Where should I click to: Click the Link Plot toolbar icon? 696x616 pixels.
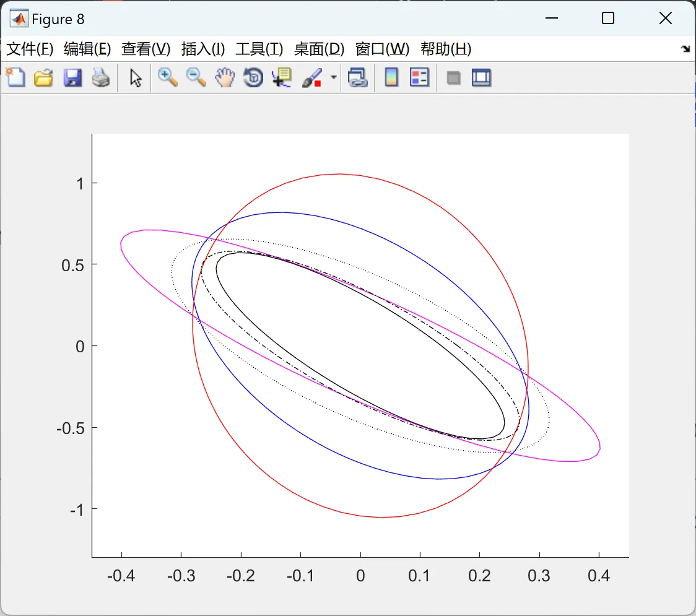pos(358,77)
